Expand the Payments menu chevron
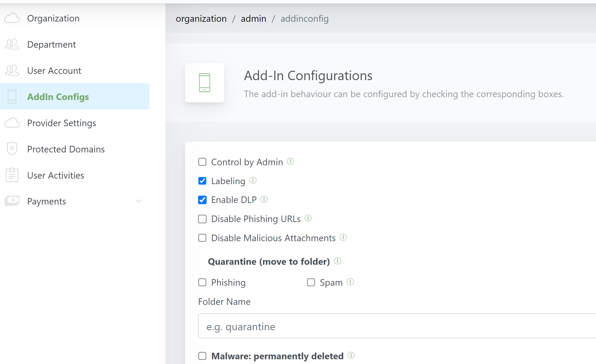The height and width of the screenshot is (364, 596). pyautogui.click(x=138, y=201)
